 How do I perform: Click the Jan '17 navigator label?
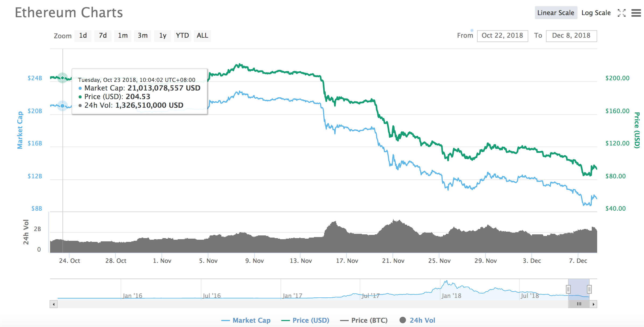click(292, 296)
